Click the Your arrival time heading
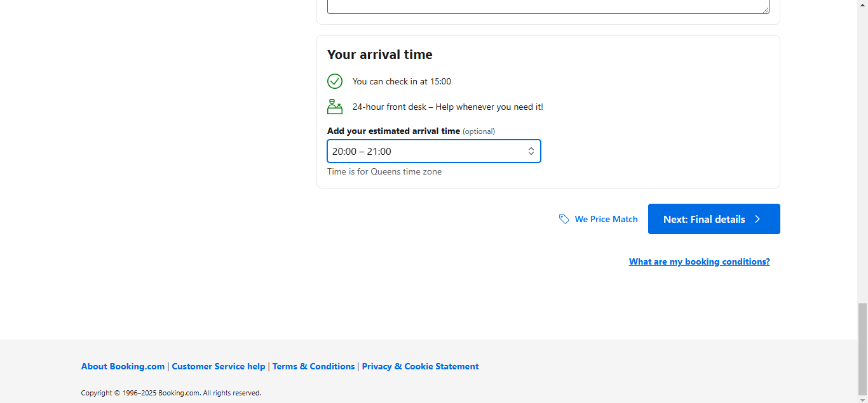868x403 pixels. click(379, 55)
